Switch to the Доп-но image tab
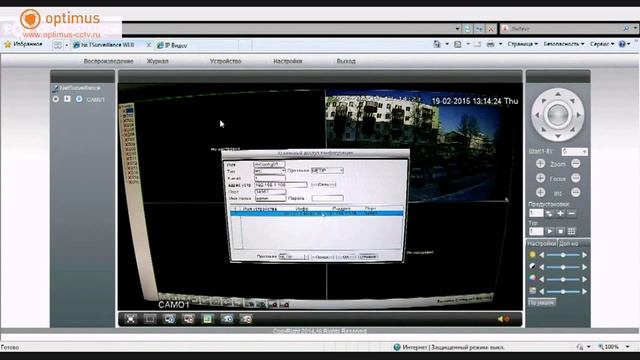The width and height of the screenshot is (640, 360). (569, 244)
